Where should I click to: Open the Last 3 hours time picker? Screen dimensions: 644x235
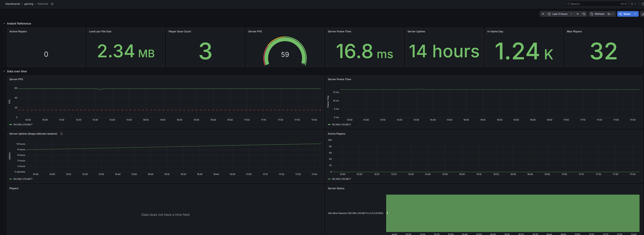pos(560,14)
